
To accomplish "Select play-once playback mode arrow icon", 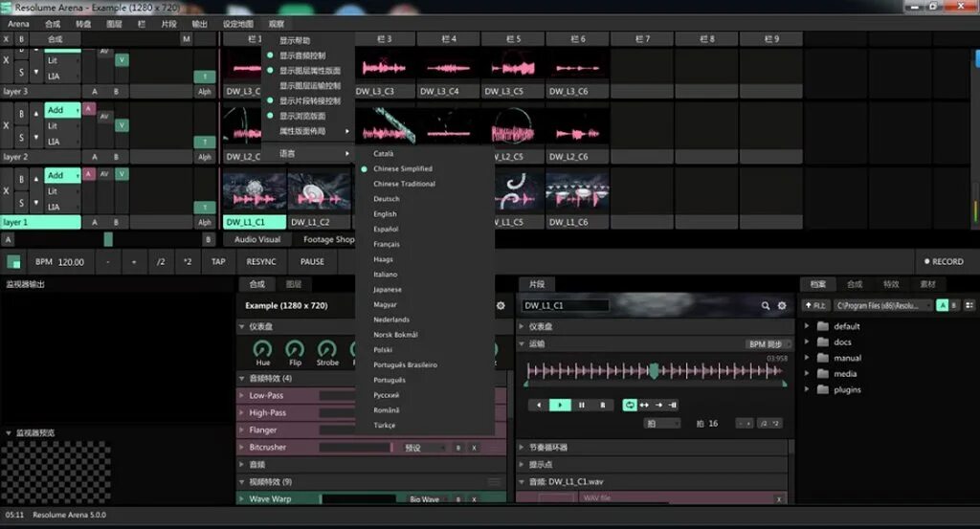I will coord(658,406).
